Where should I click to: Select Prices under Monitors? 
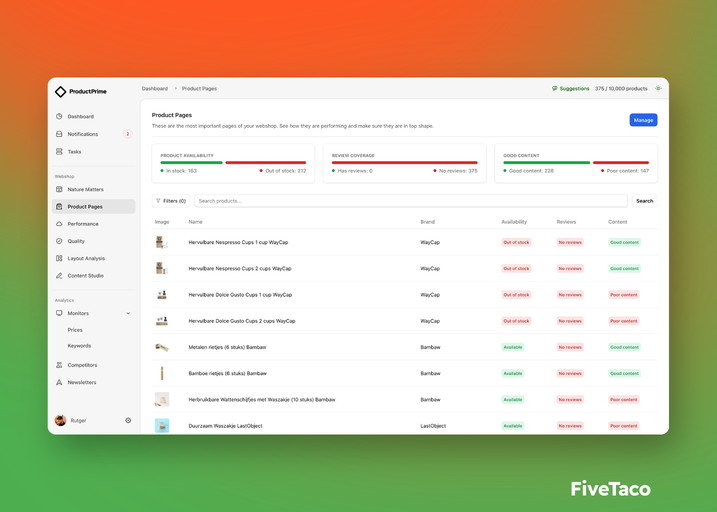tap(75, 330)
